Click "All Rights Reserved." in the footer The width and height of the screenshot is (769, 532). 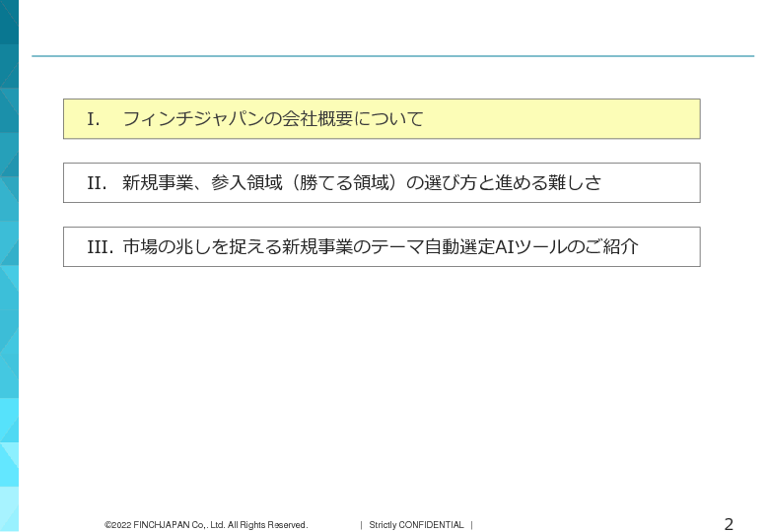point(267,525)
